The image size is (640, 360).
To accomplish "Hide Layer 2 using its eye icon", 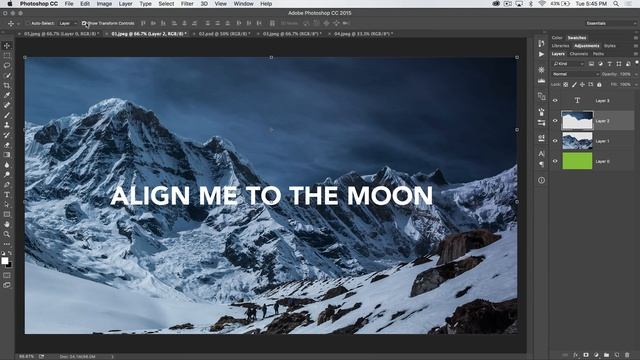I will 555,121.
